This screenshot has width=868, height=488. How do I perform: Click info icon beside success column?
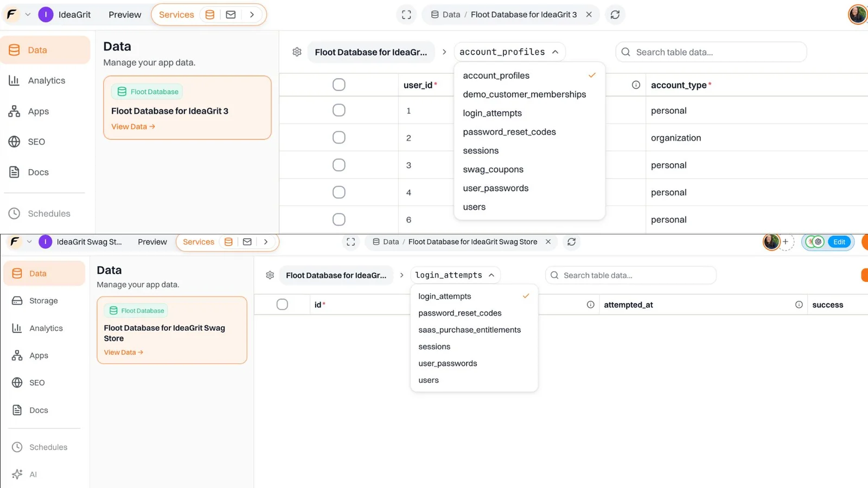coord(799,305)
